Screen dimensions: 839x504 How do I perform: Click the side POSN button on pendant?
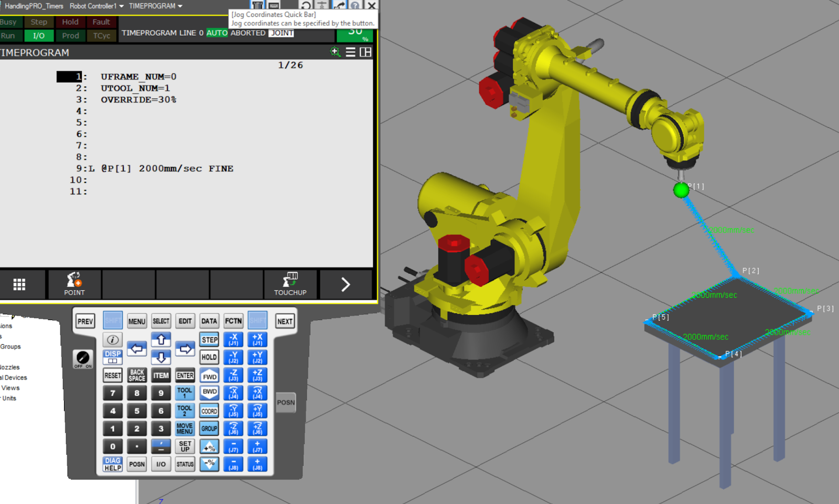[286, 402]
